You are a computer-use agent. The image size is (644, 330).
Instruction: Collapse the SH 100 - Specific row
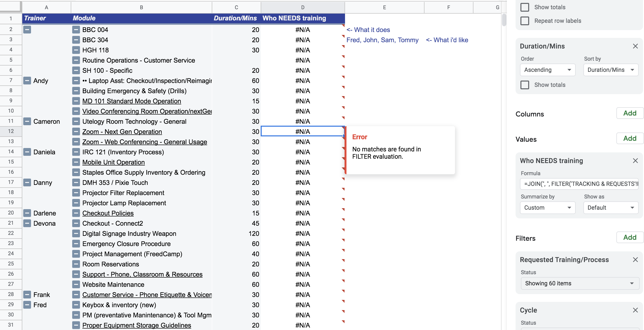(76, 70)
